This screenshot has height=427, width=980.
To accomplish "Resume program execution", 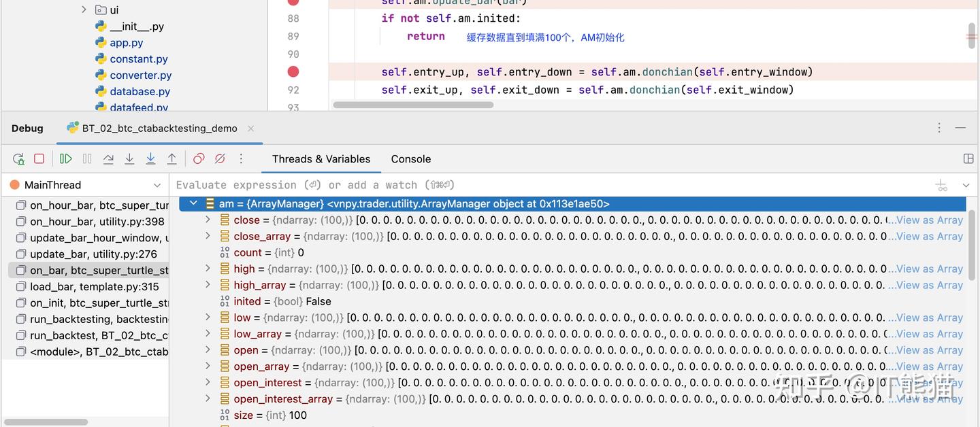I will click(65, 158).
